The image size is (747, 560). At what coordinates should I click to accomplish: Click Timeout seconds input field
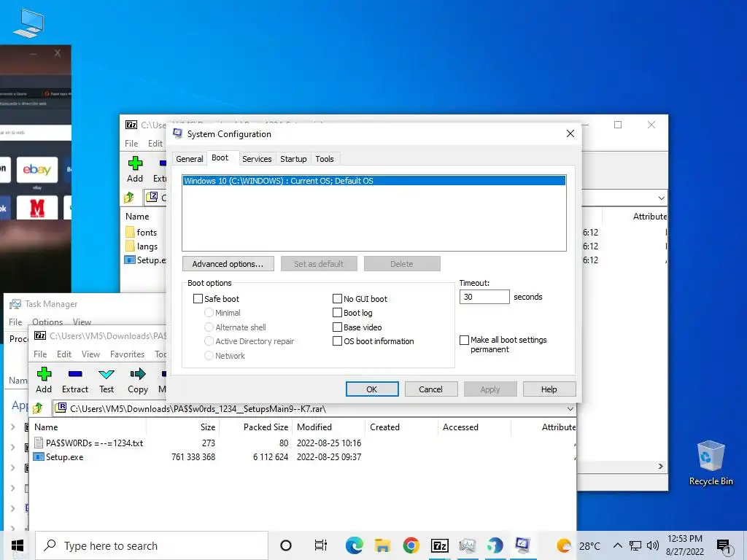484,297
